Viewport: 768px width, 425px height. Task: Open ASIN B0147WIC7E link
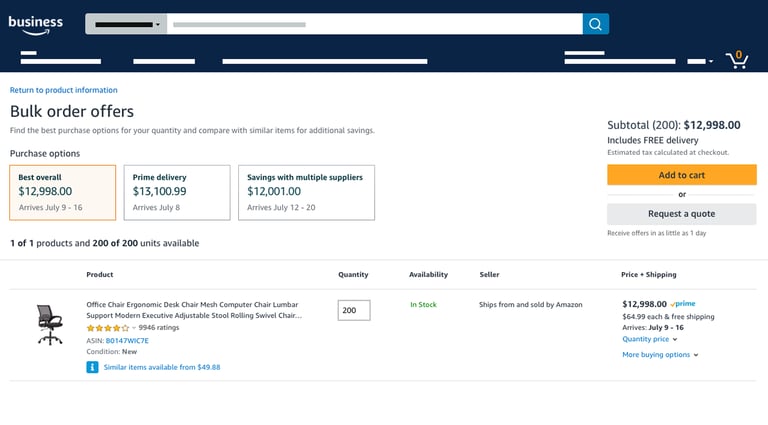pos(127,341)
